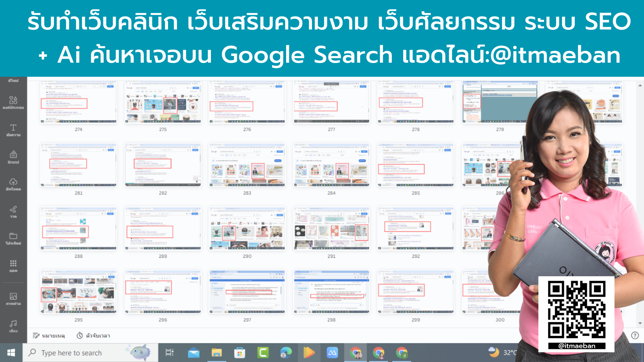Click the taskbar search box
644x362 pixels.
pos(90,353)
